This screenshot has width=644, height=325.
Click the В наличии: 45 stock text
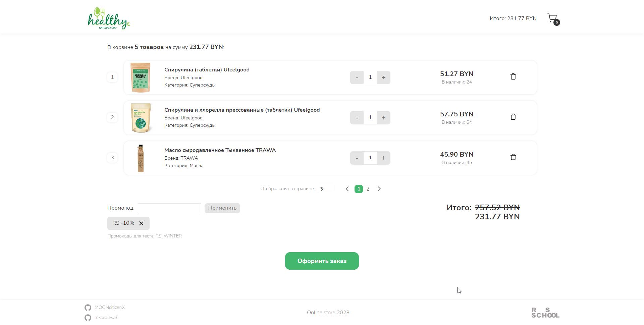[x=457, y=163]
